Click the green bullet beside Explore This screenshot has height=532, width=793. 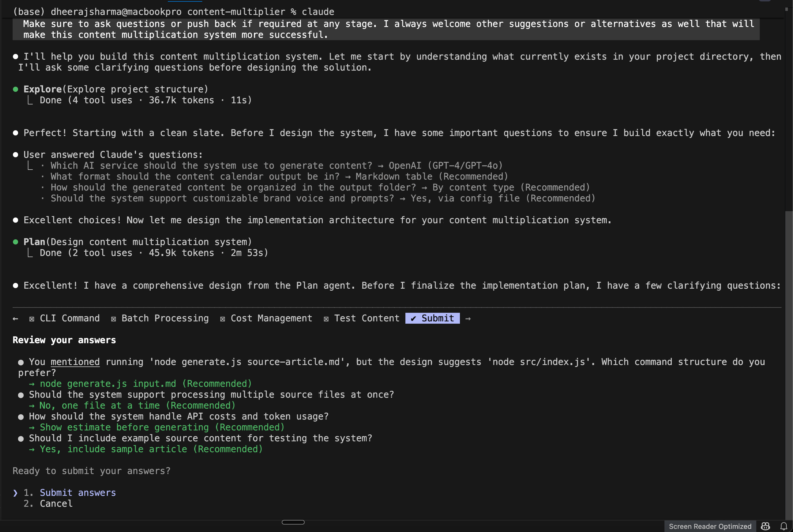[15, 89]
